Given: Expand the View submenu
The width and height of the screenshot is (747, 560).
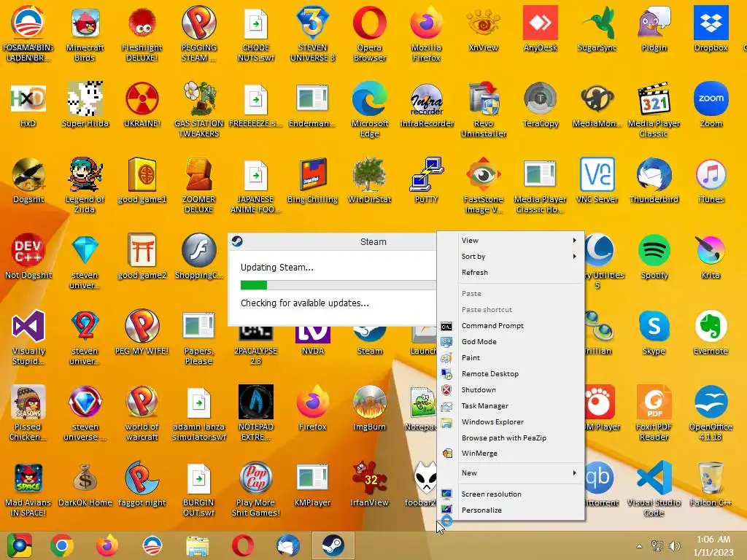Looking at the screenshot, I should (x=511, y=241).
